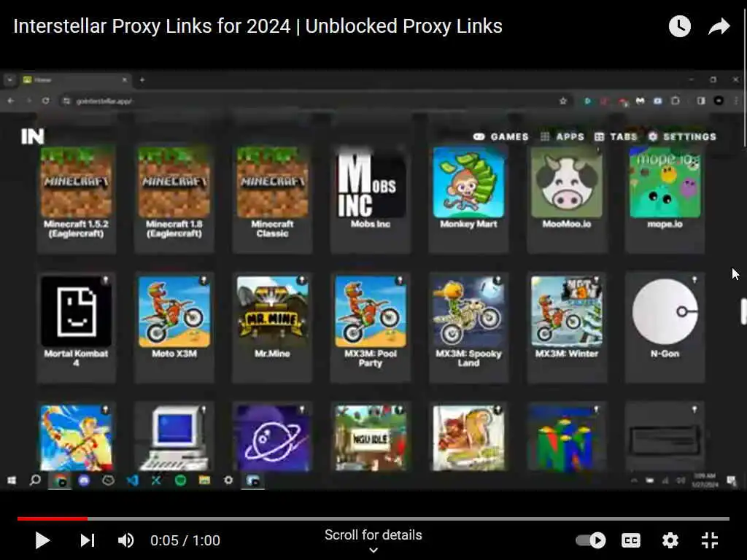Exit full screen mode
Viewport: 747px width, 560px height.
point(710,540)
